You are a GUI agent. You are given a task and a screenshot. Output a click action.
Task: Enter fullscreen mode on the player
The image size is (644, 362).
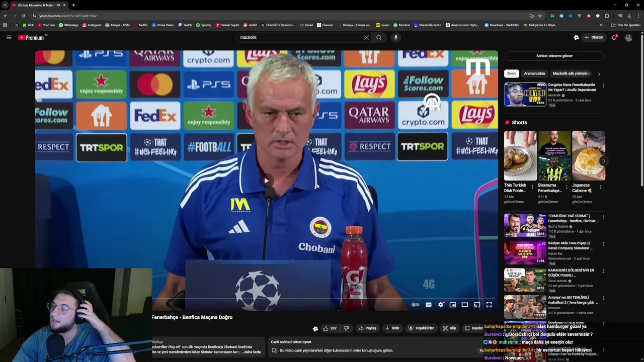tap(489, 305)
